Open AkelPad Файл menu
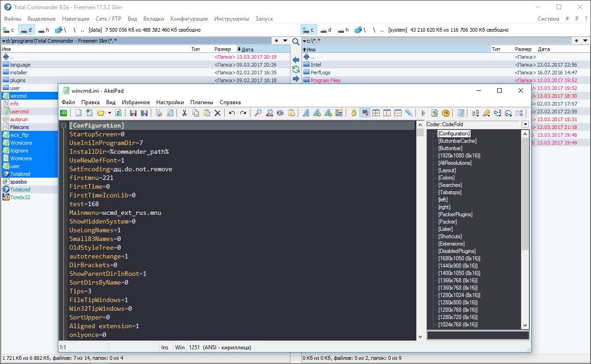The image size is (591, 364). (x=68, y=102)
